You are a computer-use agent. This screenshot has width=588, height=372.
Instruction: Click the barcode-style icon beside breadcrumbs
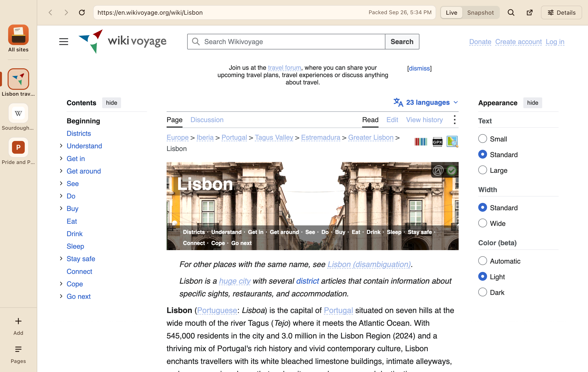point(421,142)
